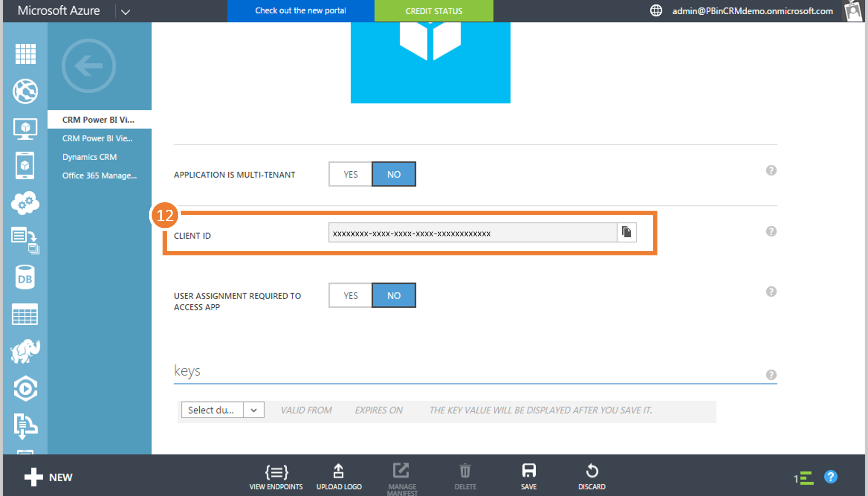Screen dimensions: 868x496
Task: Open the All Items grid icon
Action: 25,54
